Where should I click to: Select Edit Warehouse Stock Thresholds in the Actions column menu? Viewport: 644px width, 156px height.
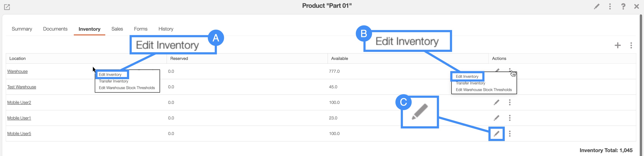click(484, 90)
